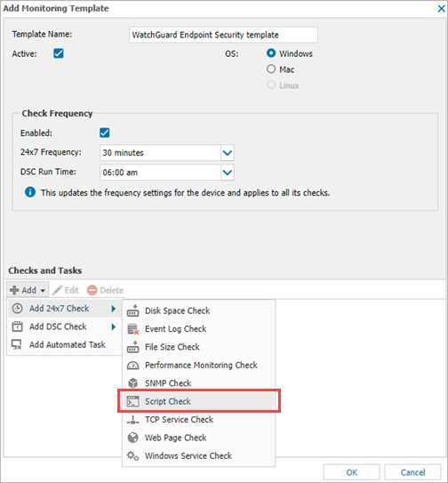Select Script Check from the submenu

click(198, 401)
